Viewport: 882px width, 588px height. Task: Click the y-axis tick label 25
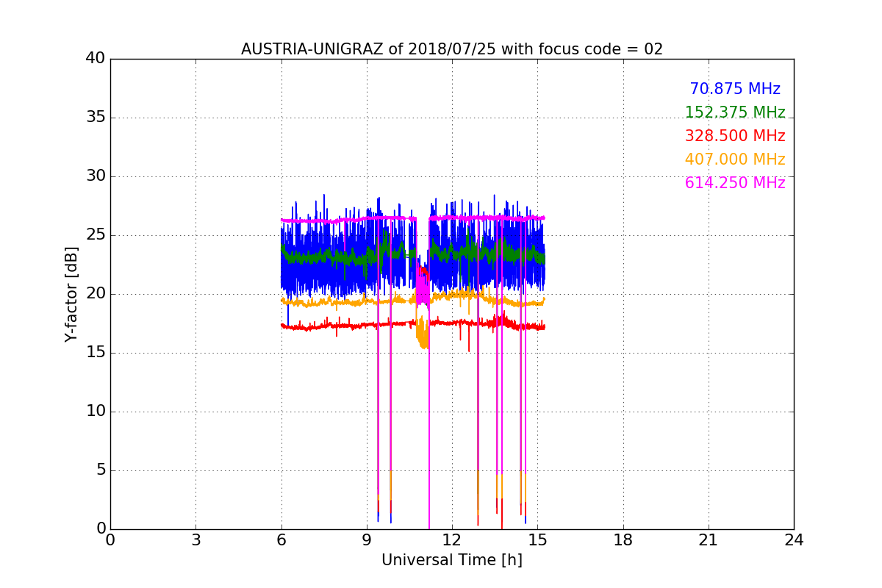[96, 235]
